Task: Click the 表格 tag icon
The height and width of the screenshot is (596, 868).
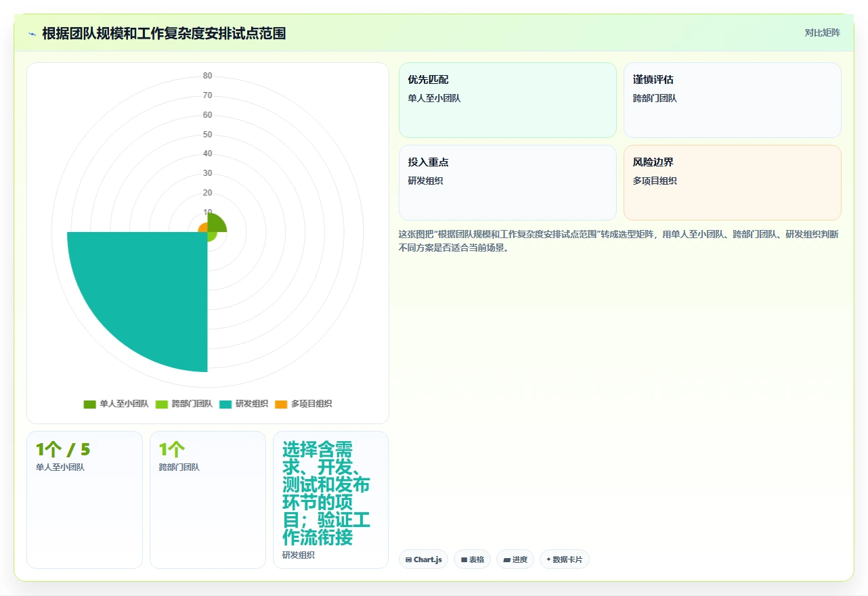Action: click(x=464, y=559)
